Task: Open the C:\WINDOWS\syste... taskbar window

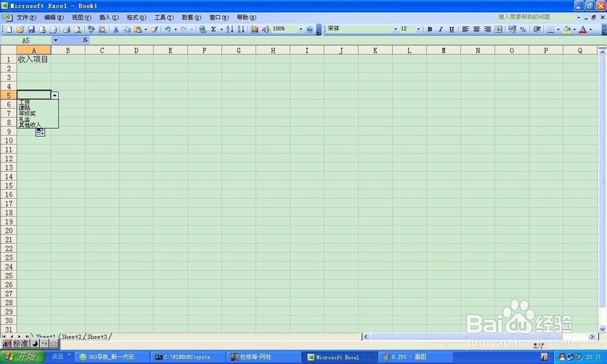Action: (188, 357)
